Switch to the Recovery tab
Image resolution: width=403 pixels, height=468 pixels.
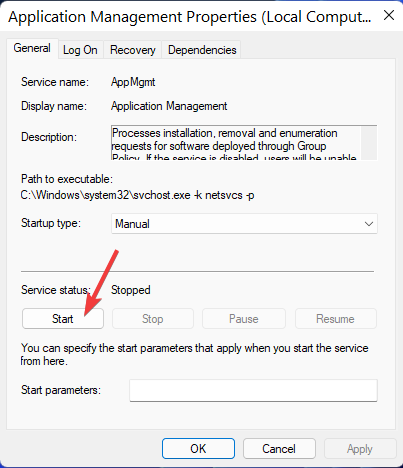coord(133,50)
